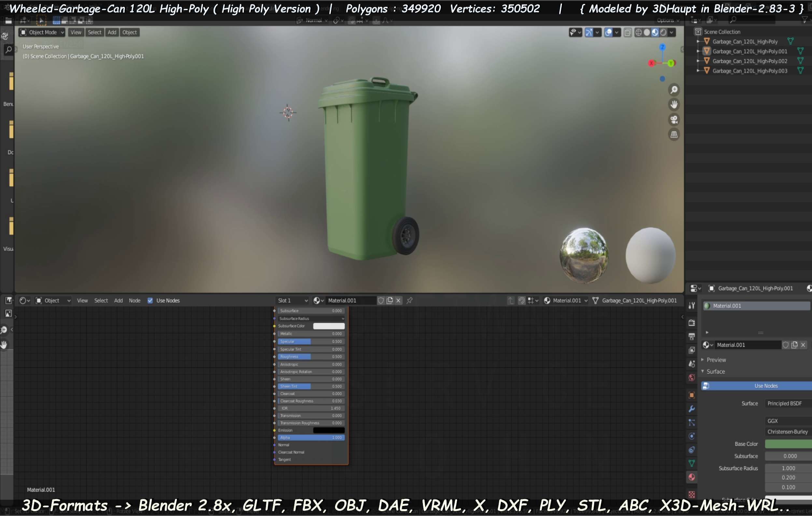Open the node editor Node menu

[x=134, y=300]
